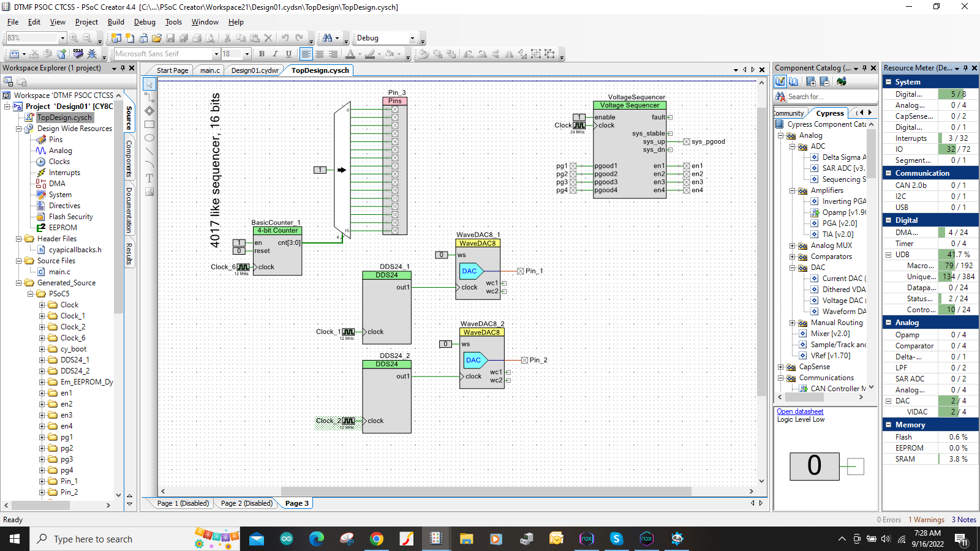
Task: Click the Italic formatting icon
Action: (275, 54)
